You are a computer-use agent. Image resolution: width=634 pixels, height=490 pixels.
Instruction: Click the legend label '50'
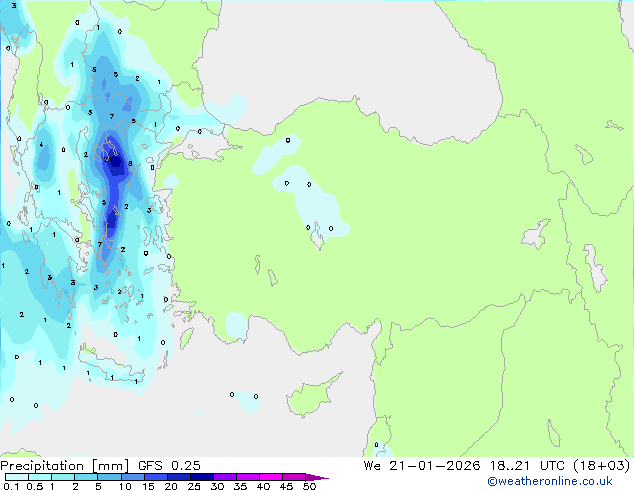tap(310, 486)
